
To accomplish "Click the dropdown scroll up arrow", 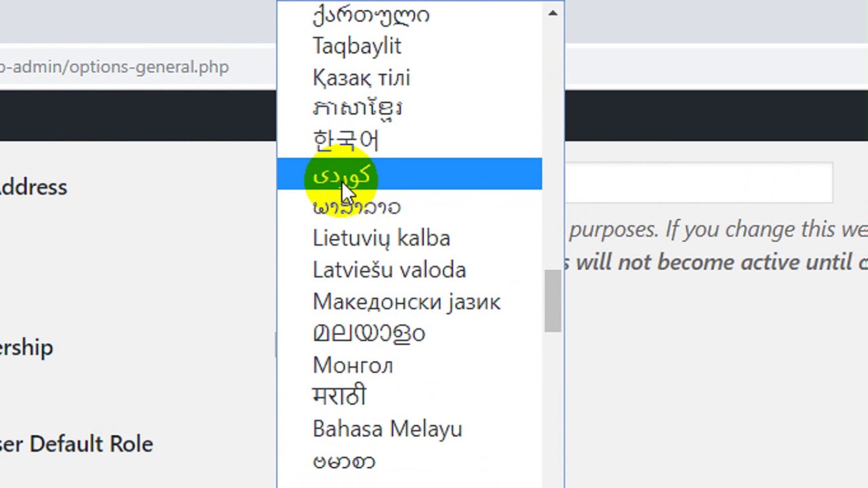I will coord(553,13).
